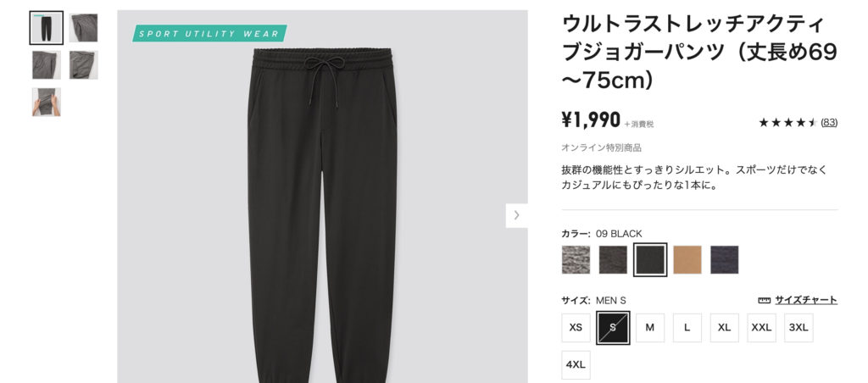
Task: Open the サイズチャート link
Action: click(x=805, y=300)
